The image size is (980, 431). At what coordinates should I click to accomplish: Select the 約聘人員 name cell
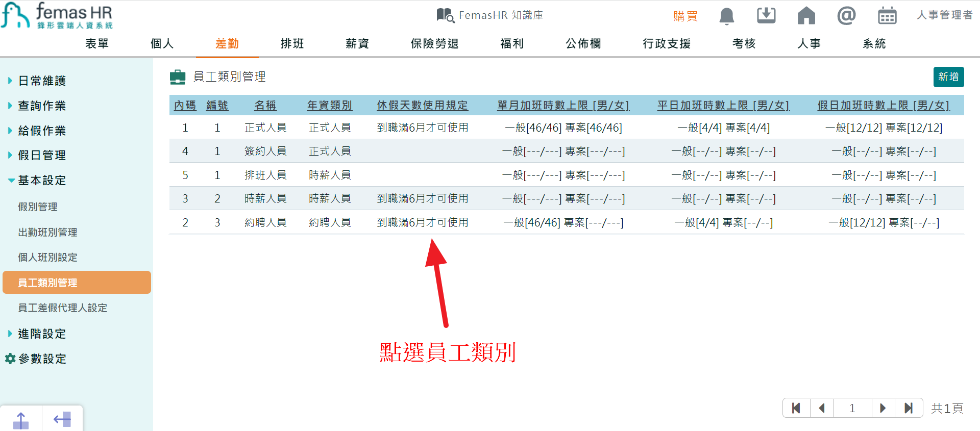[x=265, y=222]
